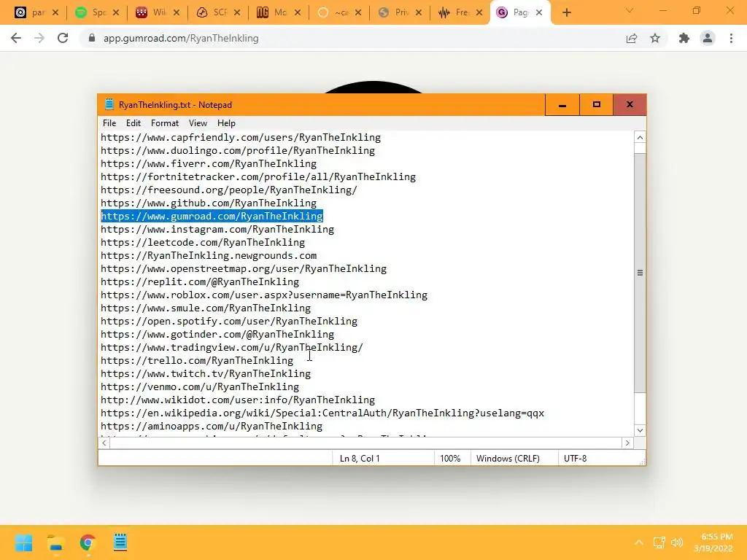Open the Chrome profile avatar
The width and height of the screenshot is (747, 560).
pos(708,38)
